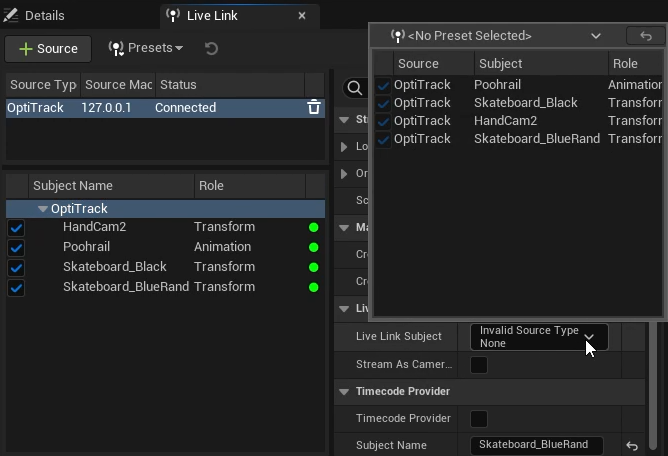Collapse the OptiTrack subject group
668x456 pixels.
point(42,209)
